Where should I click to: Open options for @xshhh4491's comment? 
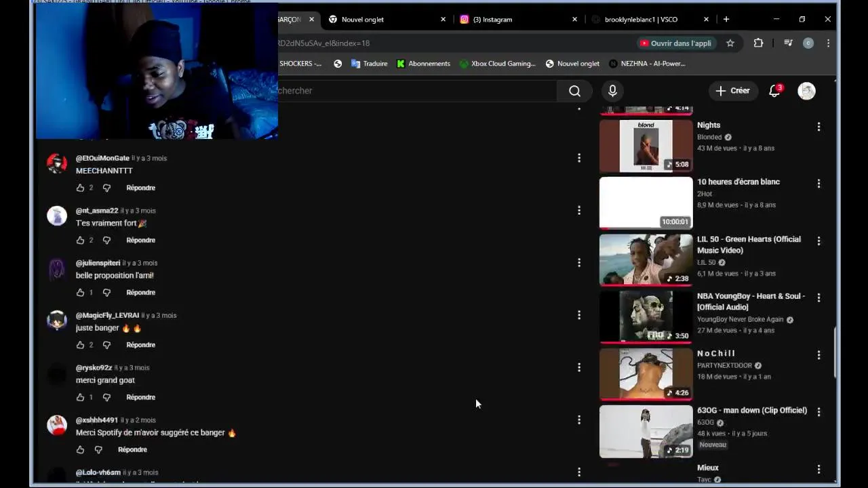coord(579,420)
